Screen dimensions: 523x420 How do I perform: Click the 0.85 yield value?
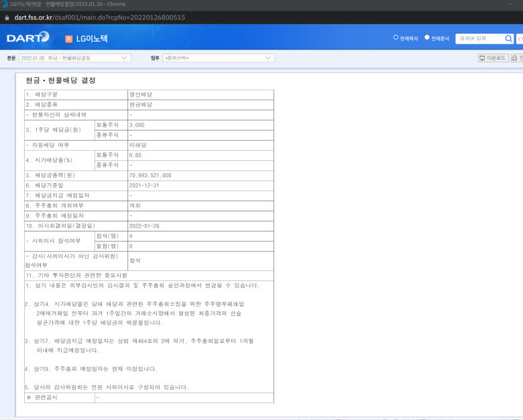[x=135, y=155]
